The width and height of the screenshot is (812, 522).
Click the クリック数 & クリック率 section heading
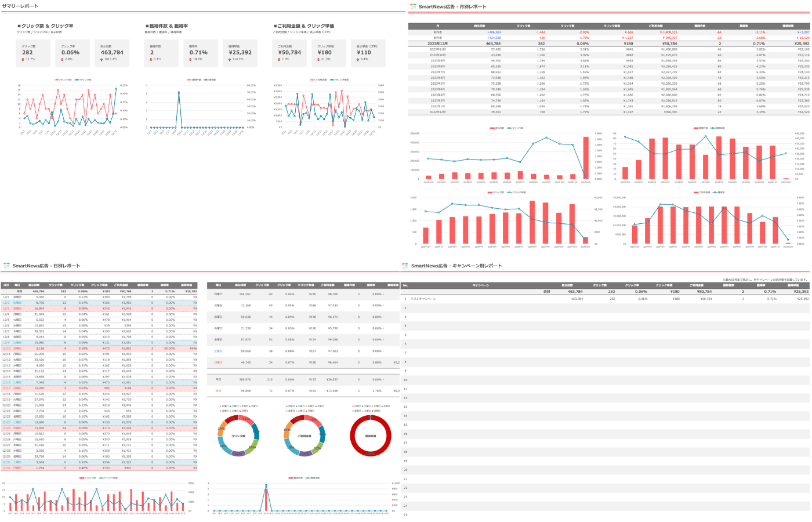point(46,26)
